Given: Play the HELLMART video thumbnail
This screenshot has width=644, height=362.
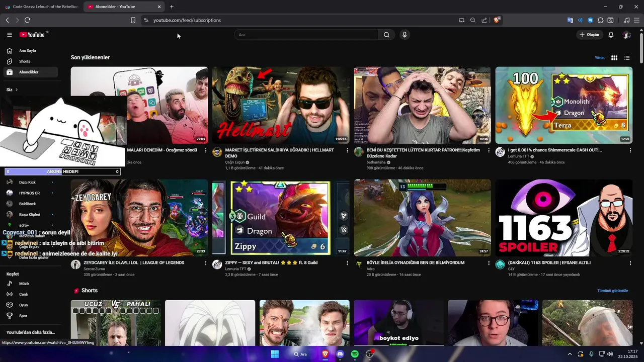Looking at the screenshot, I should [281, 105].
